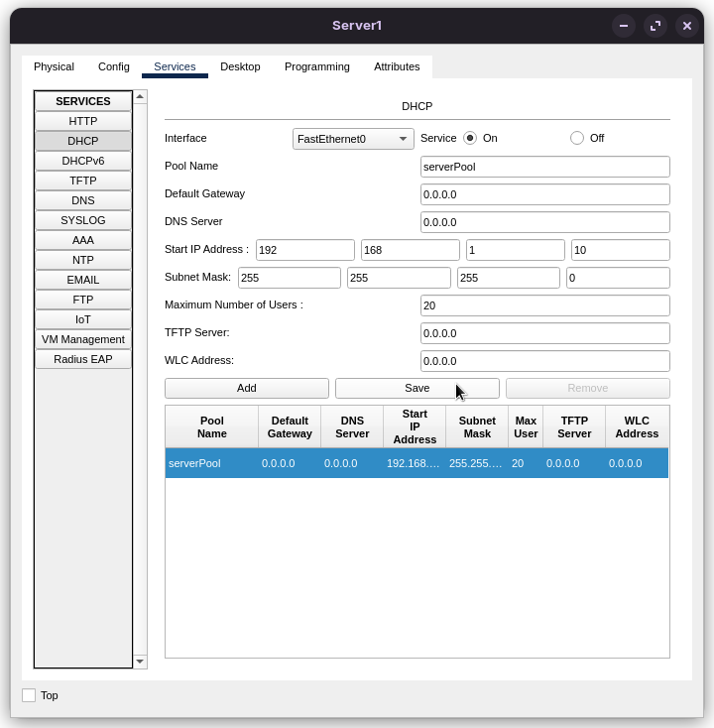Click Pool Name column header
714x728 pixels.
(211, 427)
